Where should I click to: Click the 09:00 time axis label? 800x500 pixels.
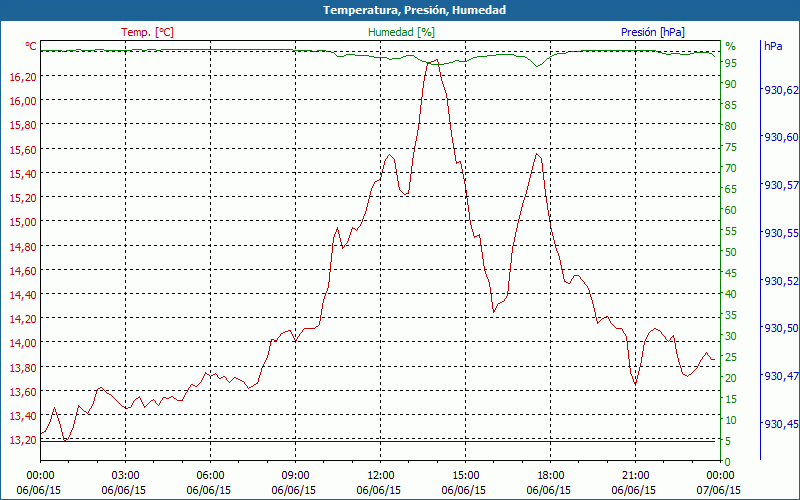click(x=295, y=476)
